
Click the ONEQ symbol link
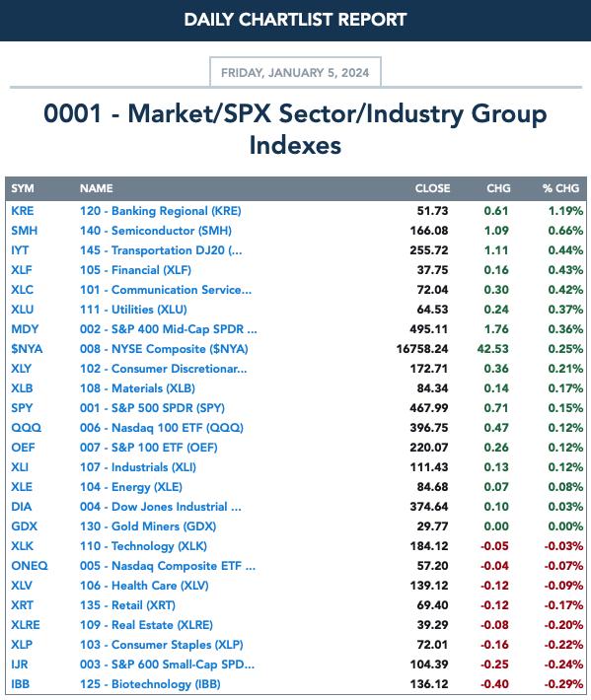pos(29,566)
